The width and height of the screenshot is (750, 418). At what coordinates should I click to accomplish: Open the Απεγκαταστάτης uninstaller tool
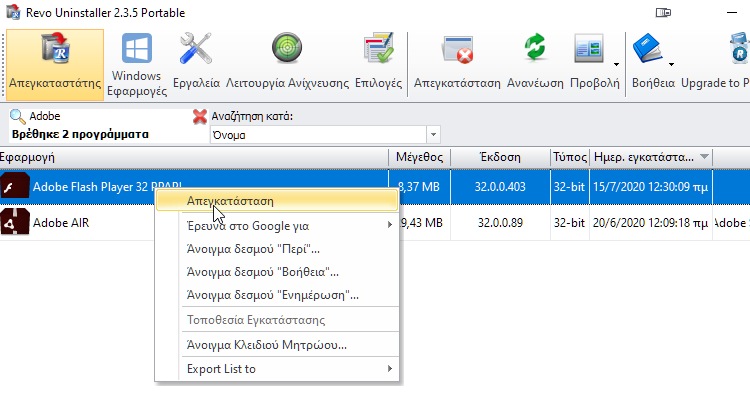[55, 65]
